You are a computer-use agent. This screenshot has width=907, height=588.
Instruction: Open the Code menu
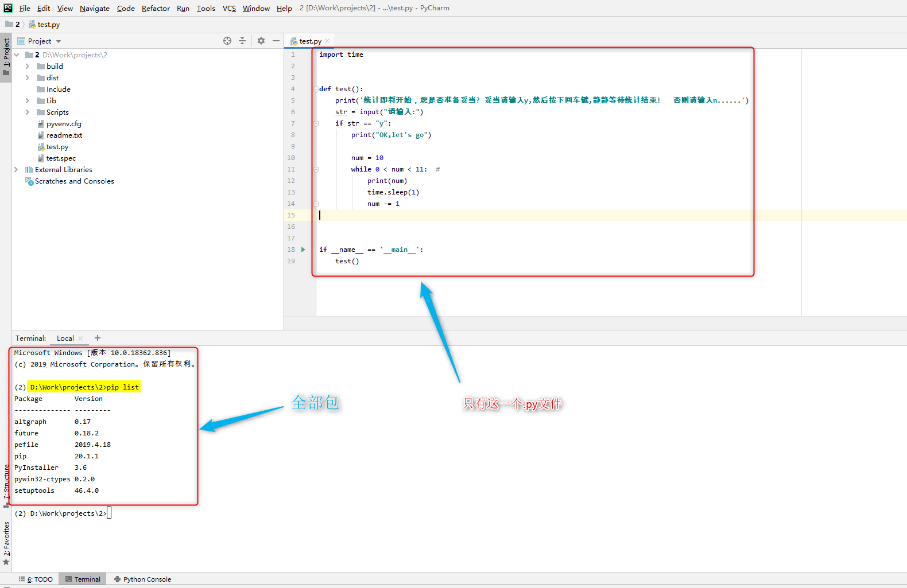pos(126,8)
